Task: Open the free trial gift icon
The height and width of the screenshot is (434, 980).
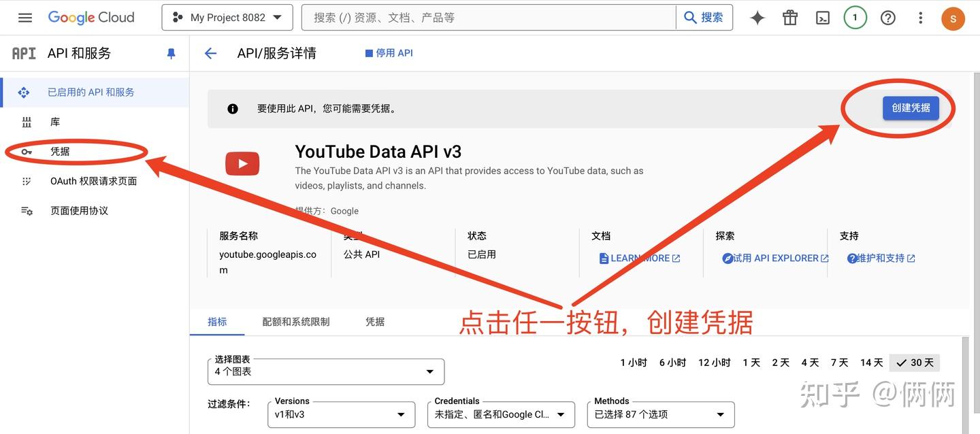Action: coord(789,17)
